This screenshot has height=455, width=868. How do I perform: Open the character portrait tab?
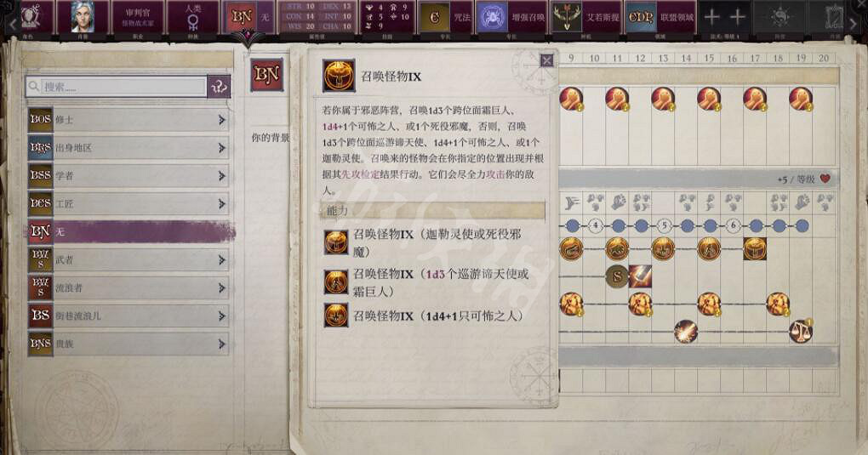83,18
